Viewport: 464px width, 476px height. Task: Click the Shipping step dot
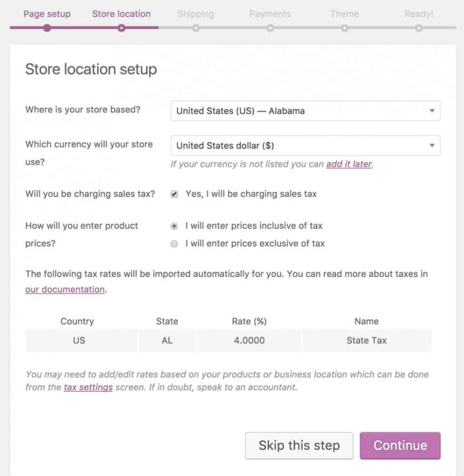click(x=196, y=28)
